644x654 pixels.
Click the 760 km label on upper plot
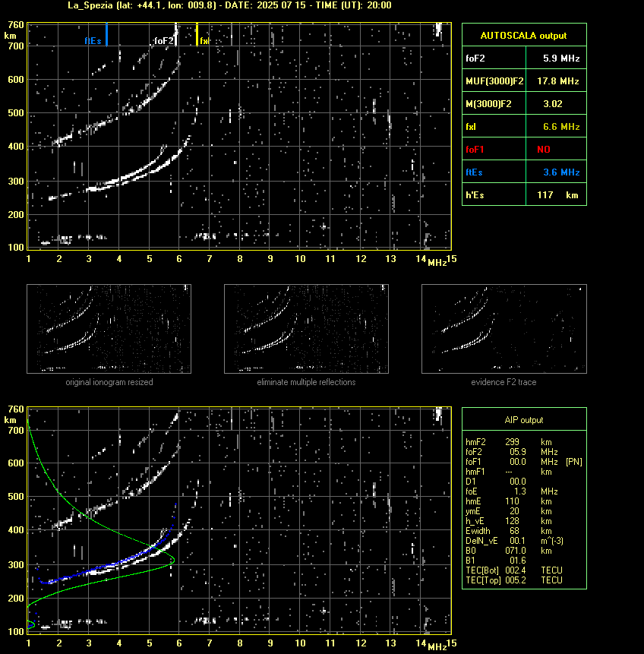16,25
